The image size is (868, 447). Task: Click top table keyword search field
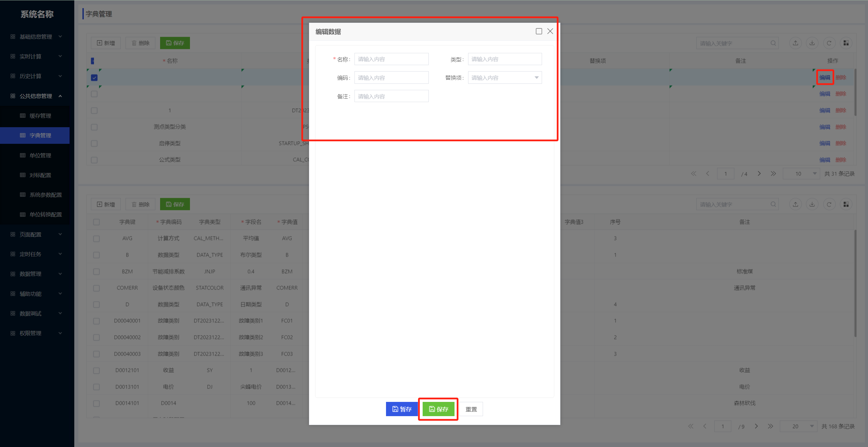coord(737,43)
